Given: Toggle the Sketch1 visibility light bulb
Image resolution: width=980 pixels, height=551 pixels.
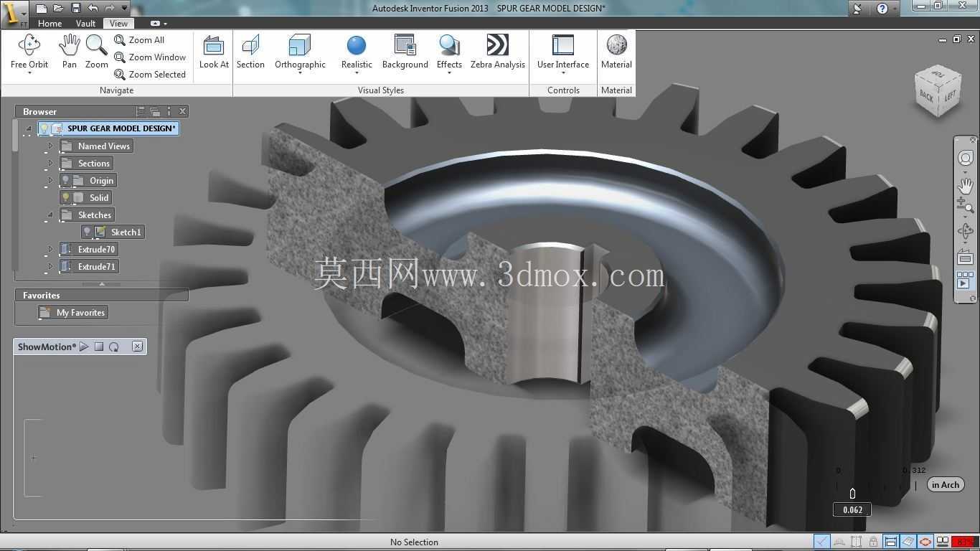Looking at the screenshot, I should pos(87,232).
